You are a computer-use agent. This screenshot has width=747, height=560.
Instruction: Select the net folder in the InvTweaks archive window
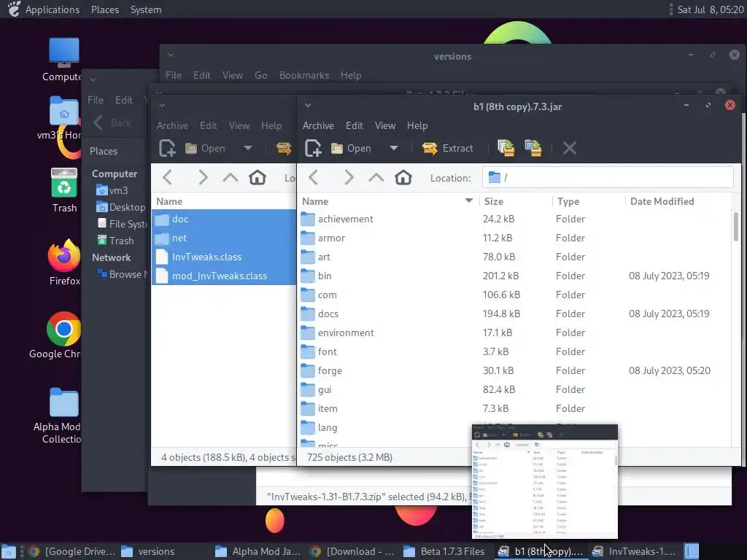coord(179,238)
